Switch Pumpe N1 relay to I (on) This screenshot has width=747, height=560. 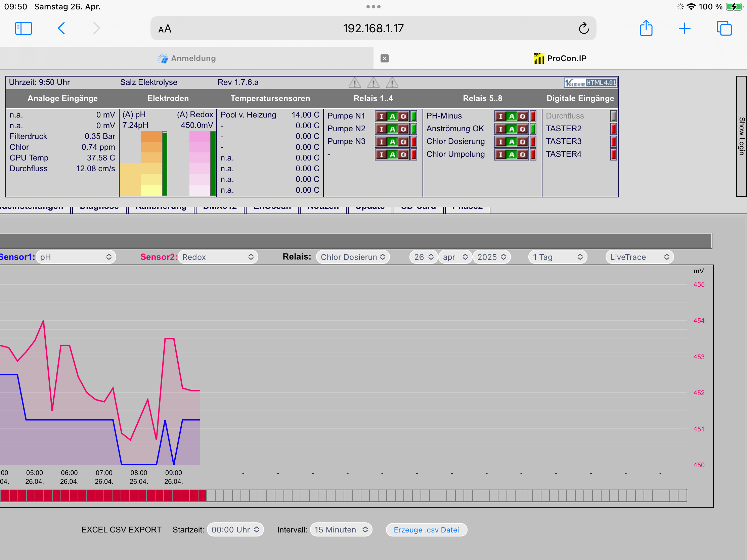tap(381, 116)
